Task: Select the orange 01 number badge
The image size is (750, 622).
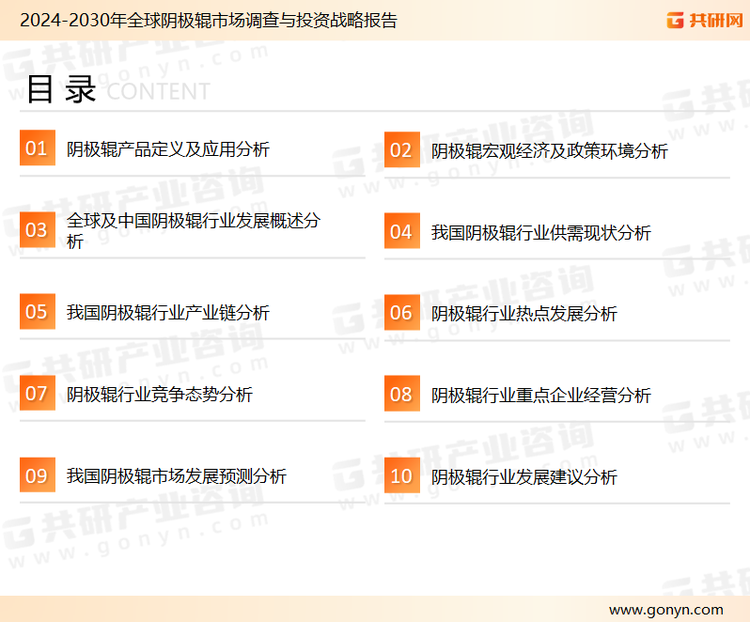Action: click(x=37, y=148)
